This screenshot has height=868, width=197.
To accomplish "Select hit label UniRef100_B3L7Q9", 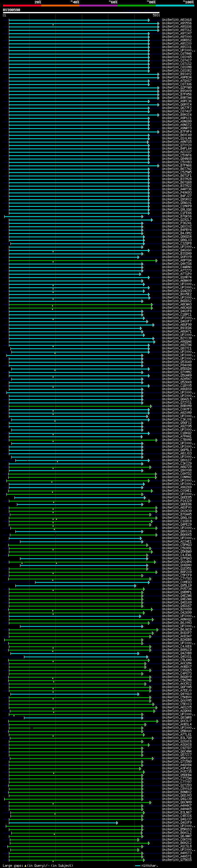I will coord(177,738).
